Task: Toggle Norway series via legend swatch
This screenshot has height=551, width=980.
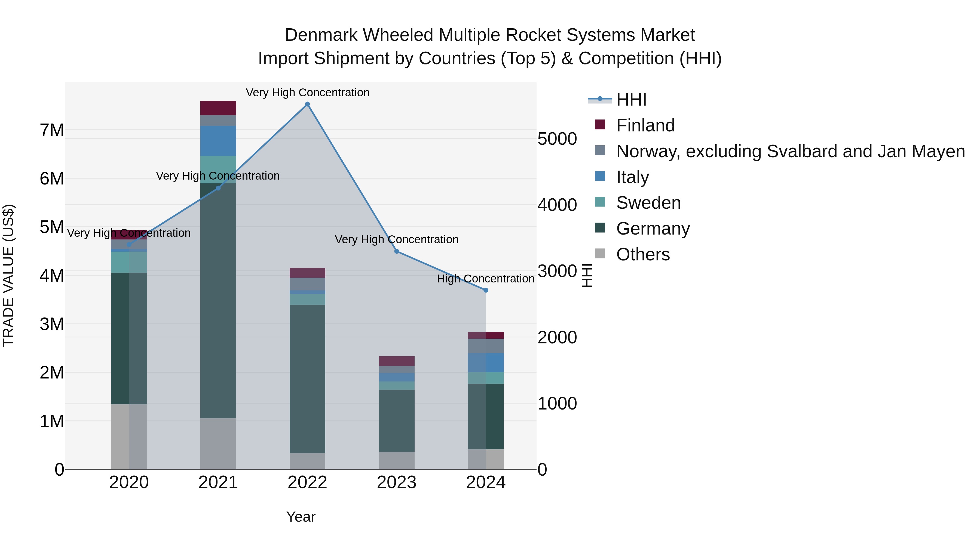Action: point(600,150)
